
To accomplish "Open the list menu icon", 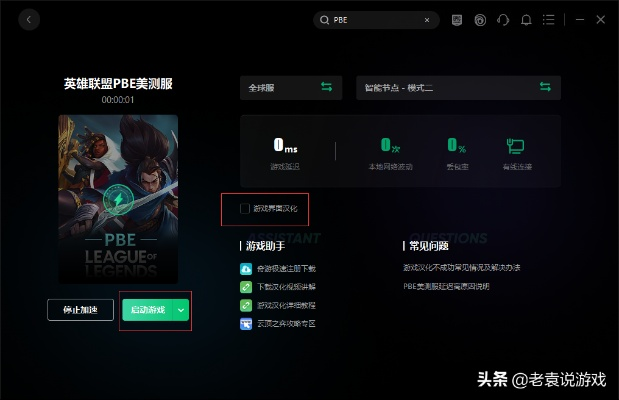I will pos(548,20).
